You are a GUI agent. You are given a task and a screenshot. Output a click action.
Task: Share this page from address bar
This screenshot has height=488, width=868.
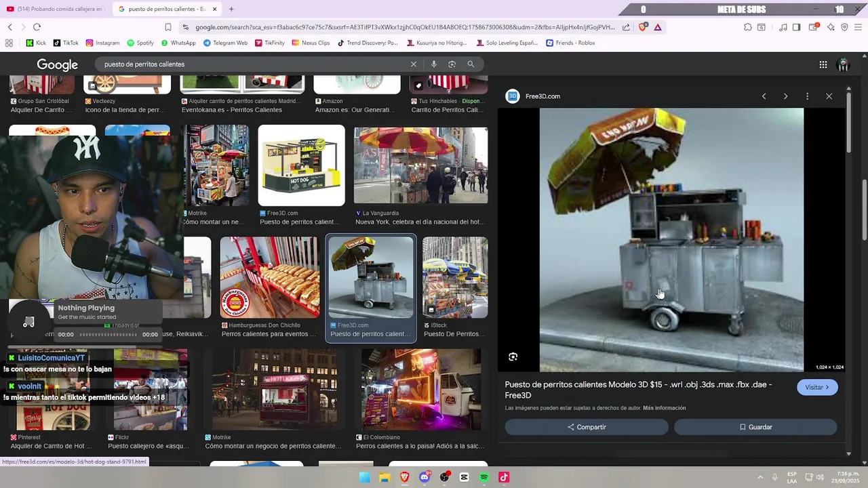pos(626,27)
